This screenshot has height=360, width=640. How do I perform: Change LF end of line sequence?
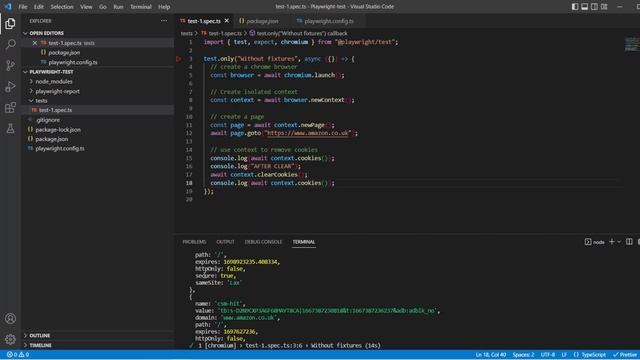click(x=564, y=355)
